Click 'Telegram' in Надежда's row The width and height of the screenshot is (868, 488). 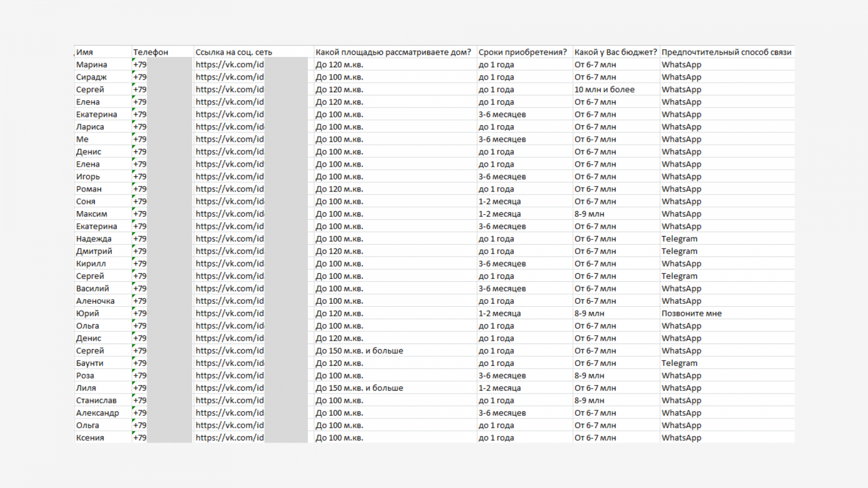coord(680,239)
